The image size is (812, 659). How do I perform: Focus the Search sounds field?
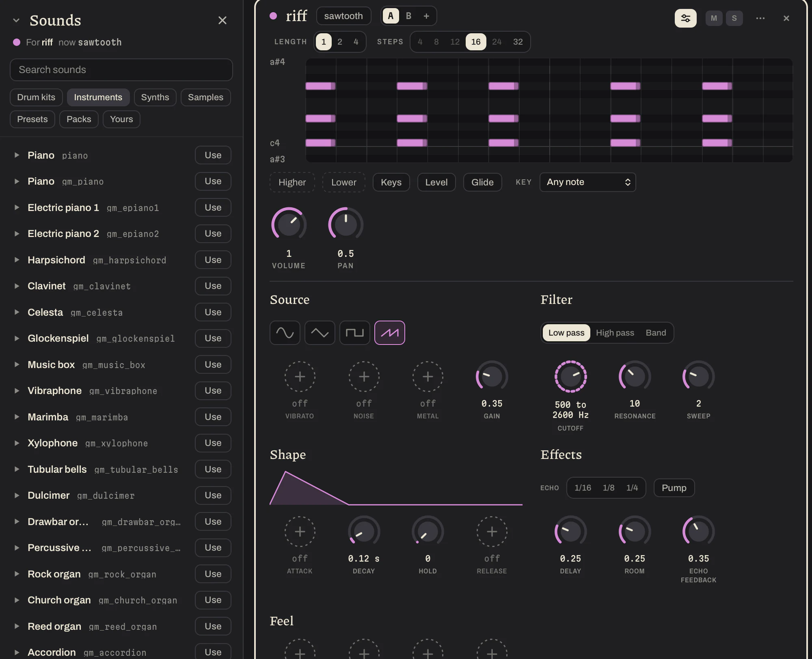tap(121, 70)
